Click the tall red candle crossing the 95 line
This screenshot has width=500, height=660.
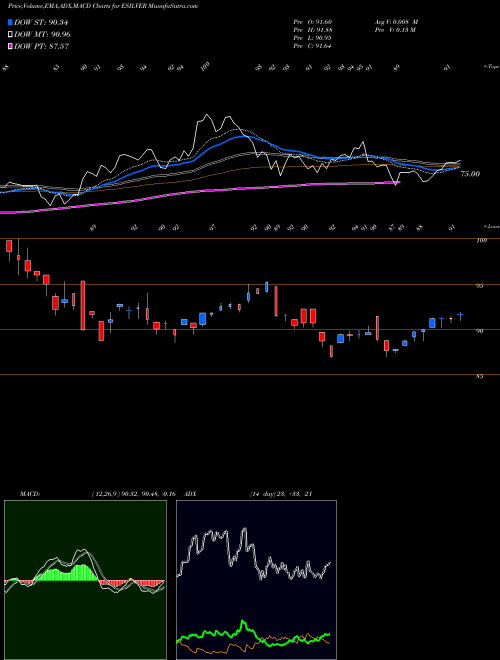pyautogui.click(x=83, y=305)
